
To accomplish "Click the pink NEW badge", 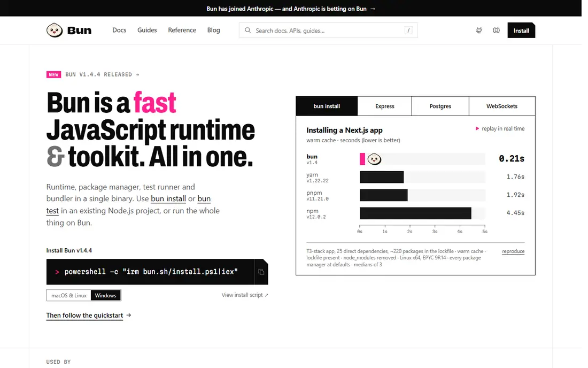I will pyautogui.click(x=53, y=75).
